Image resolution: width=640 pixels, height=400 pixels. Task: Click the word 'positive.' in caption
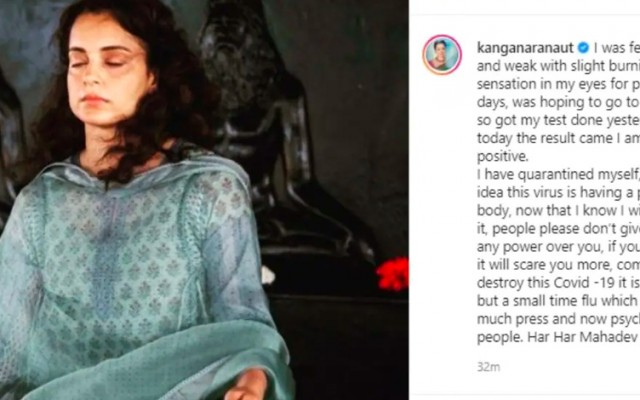tap(502, 156)
